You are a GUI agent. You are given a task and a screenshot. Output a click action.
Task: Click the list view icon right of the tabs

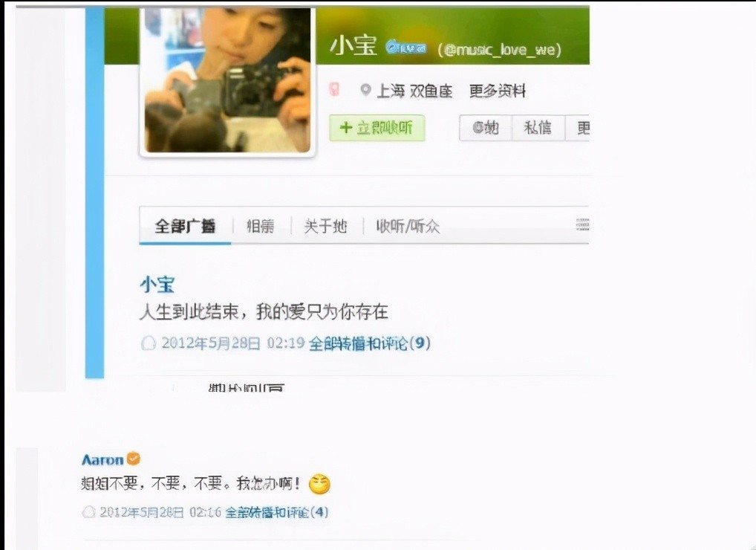[x=582, y=224]
